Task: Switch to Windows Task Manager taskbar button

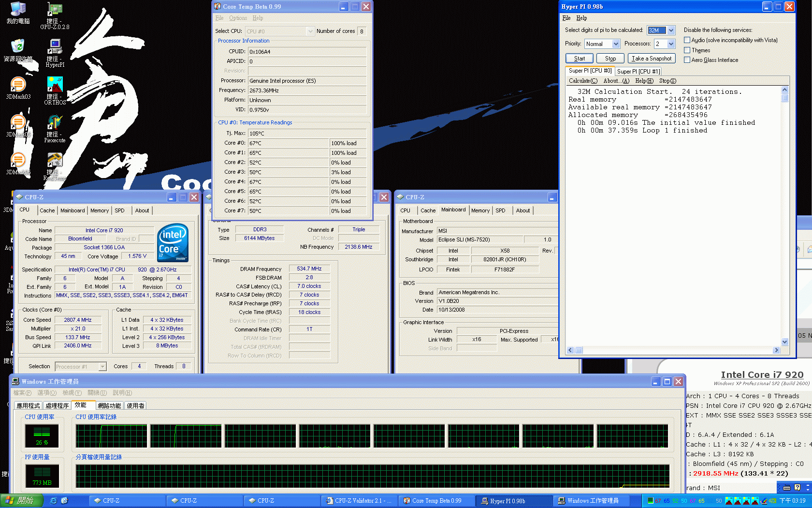Action: [x=591, y=501]
